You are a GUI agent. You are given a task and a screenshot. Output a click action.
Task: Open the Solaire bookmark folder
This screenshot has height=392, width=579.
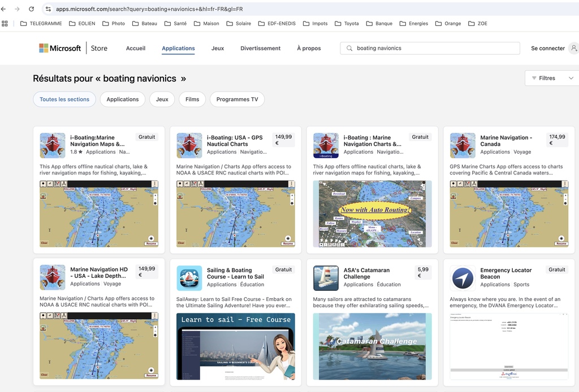(x=239, y=24)
